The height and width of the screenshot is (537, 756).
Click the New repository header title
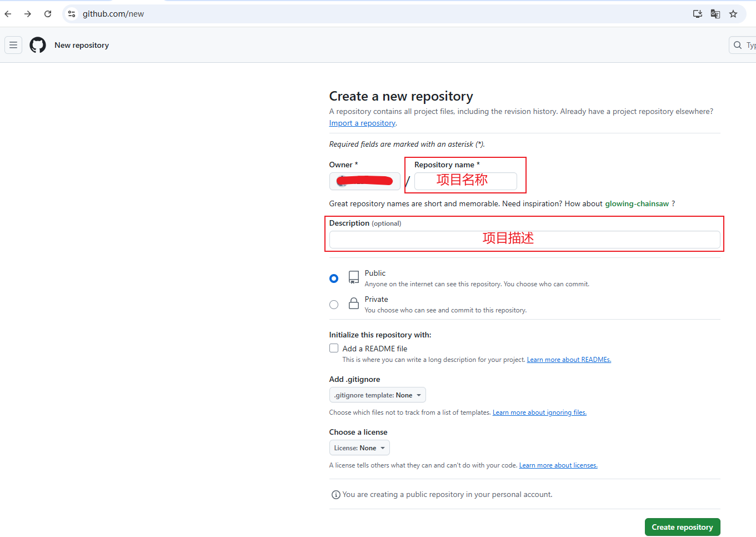pyautogui.click(x=82, y=46)
